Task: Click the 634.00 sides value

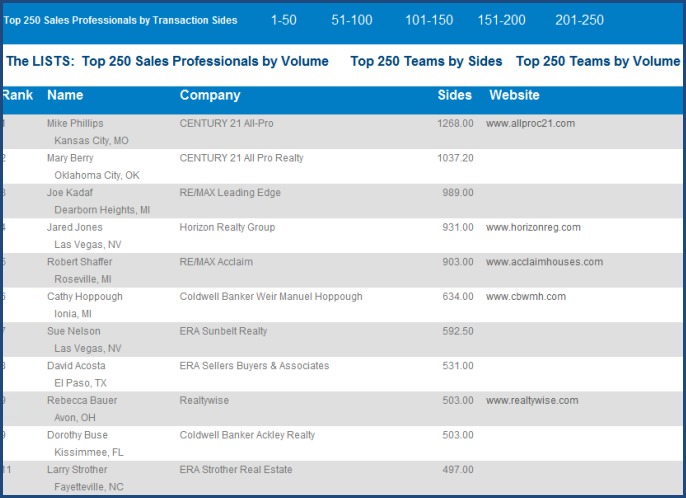Action: 458,297
